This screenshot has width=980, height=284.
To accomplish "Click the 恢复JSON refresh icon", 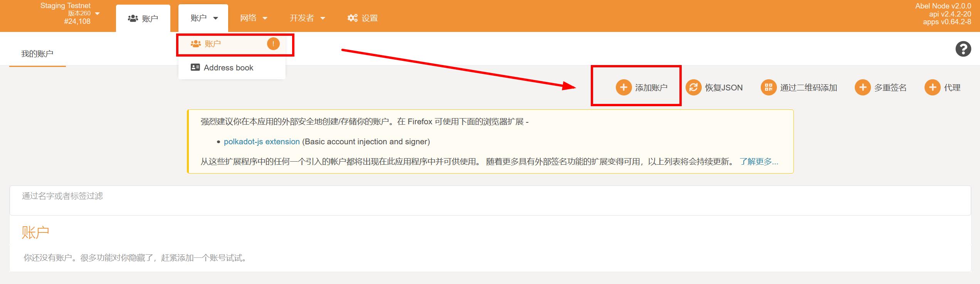I will (x=693, y=87).
